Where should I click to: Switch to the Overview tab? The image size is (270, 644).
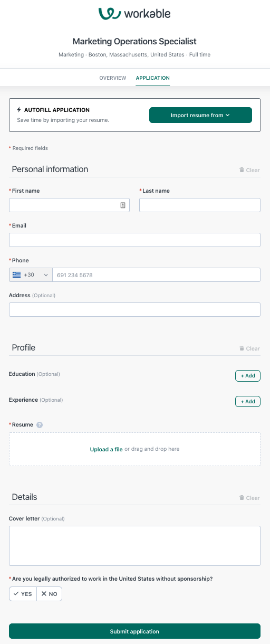coord(113,78)
